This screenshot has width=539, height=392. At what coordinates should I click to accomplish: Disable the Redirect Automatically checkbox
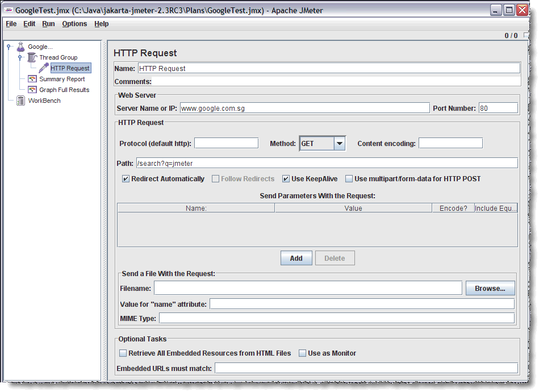tap(126, 179)
